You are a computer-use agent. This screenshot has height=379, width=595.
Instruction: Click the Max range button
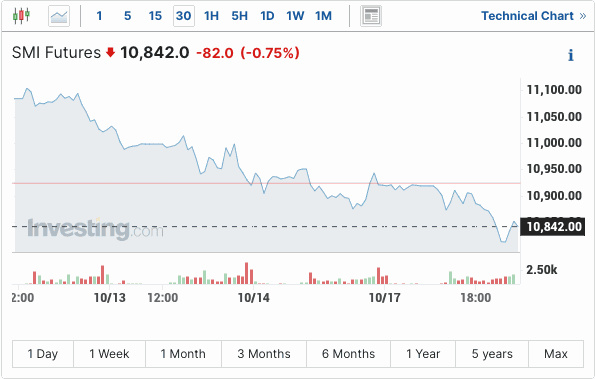click(x=556, y=354)
